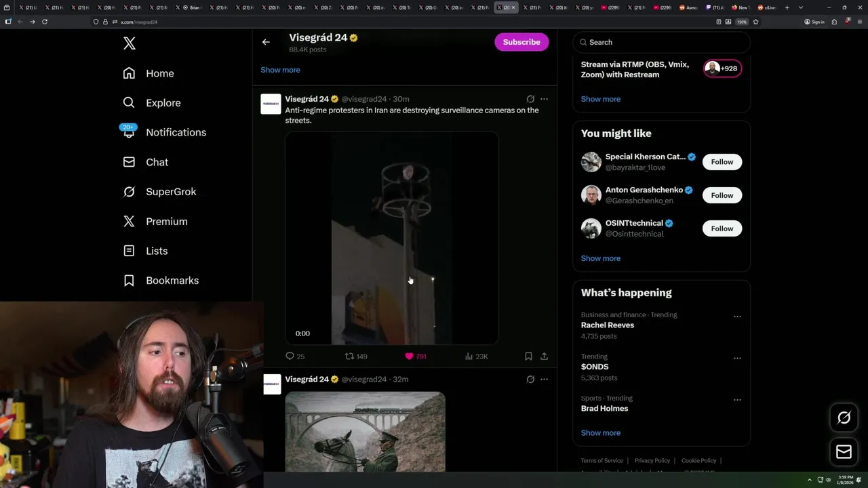Open Cookie Policy link

(699, 461)
